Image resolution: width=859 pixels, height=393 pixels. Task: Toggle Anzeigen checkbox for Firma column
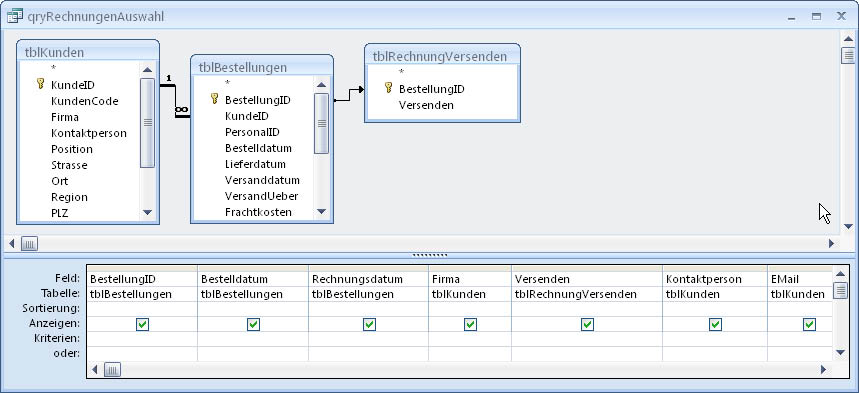[x=470, y=324]
